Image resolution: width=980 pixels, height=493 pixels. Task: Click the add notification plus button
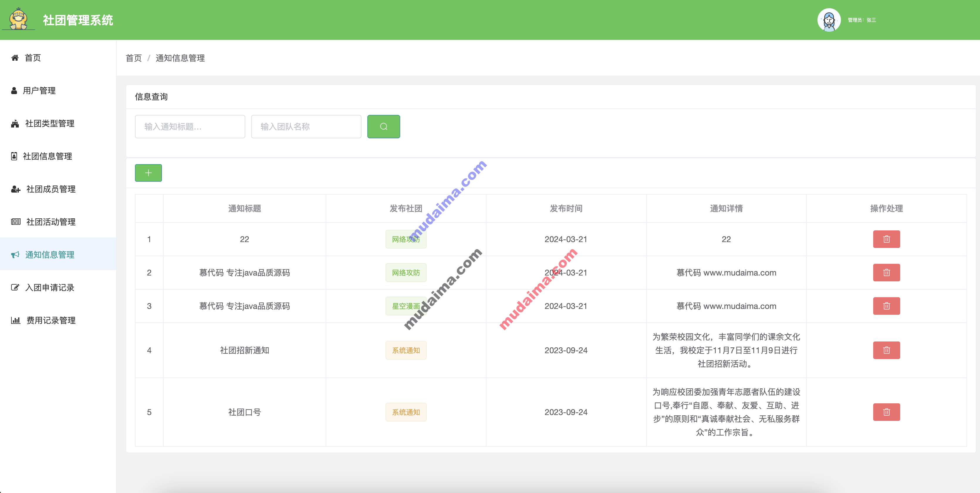pyautogui.click(x=147, y=173)
